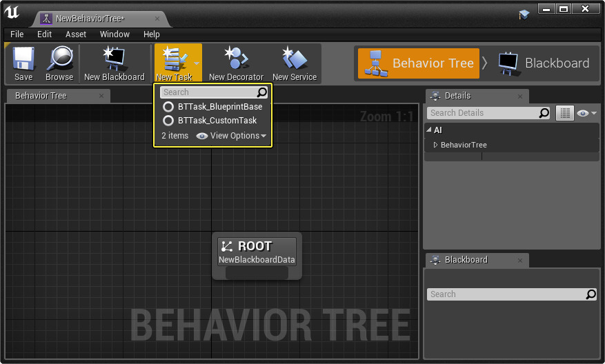Create a New Blackboard asset
The width and height of the screenshot is (605, 364).
click(115, 63)
